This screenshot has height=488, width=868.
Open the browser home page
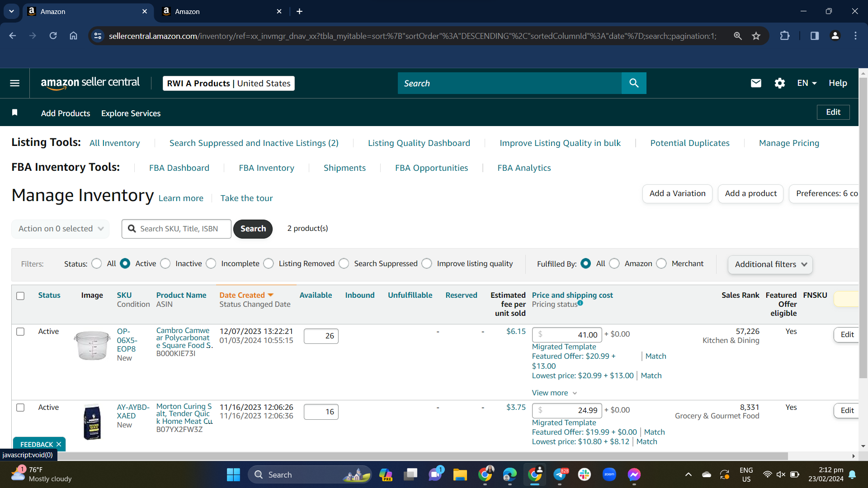click(74, 36)
